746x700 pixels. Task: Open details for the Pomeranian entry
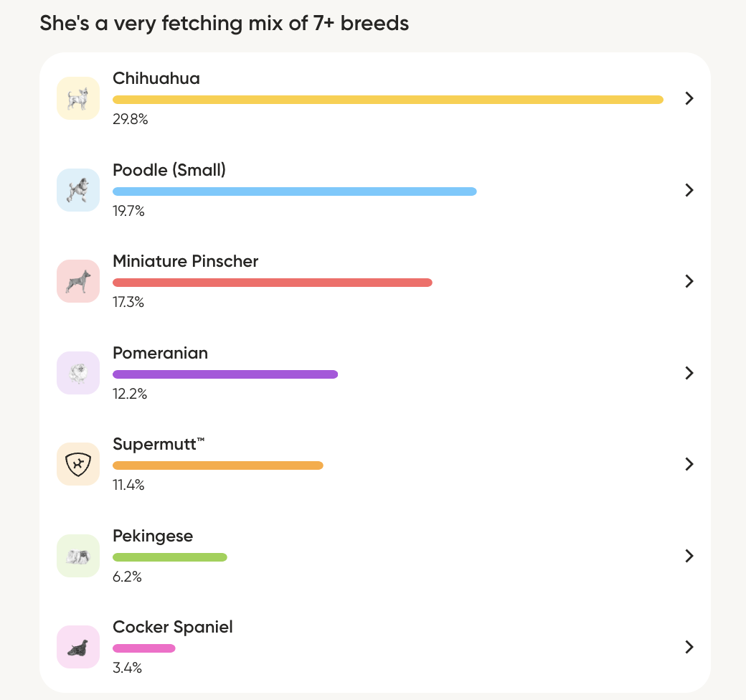(689, 373)
